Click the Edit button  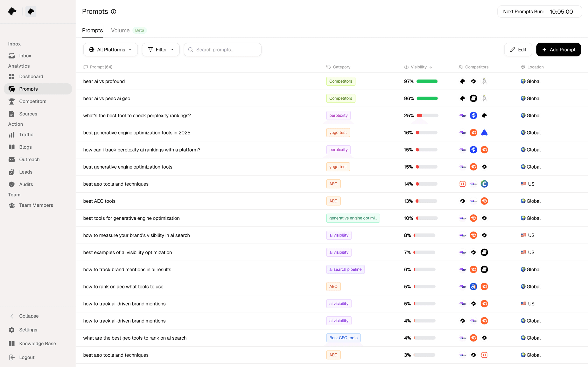pos(518,50)
